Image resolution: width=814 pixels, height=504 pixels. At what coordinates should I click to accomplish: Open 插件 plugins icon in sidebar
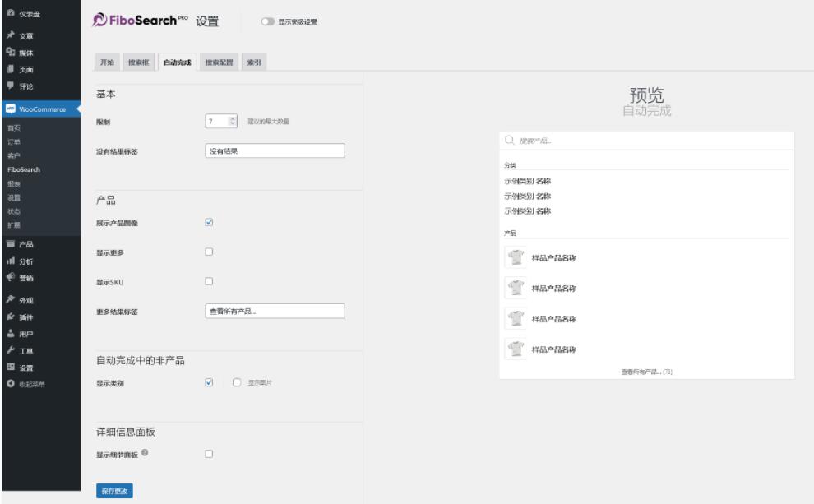[x=10, y=317]
